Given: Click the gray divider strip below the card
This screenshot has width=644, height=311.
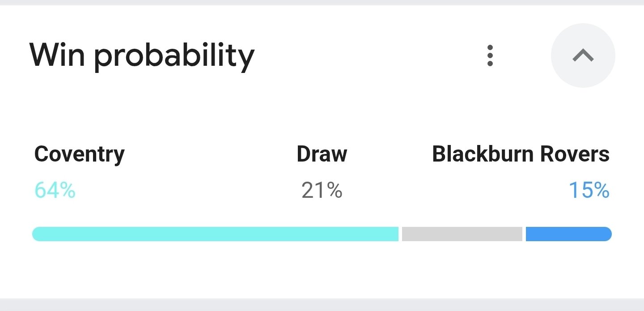Looking at the screenshot, I should [x=322, y=305].
